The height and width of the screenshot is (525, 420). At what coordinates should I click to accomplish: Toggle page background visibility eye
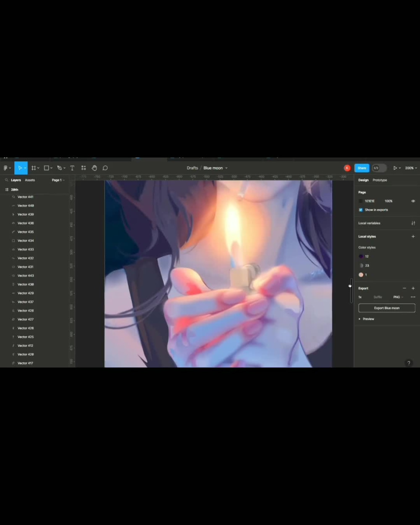click(x=413, y=201)
